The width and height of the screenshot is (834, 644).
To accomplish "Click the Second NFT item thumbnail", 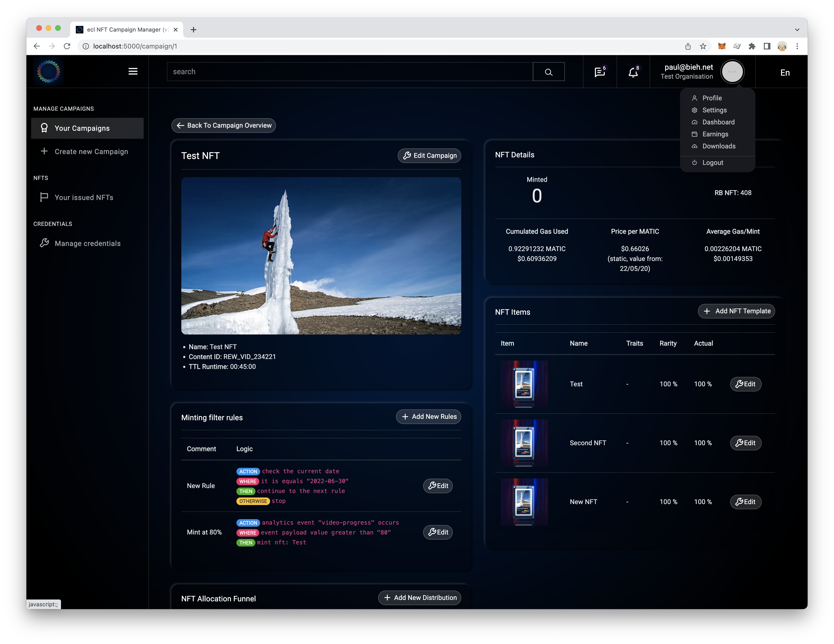I will [524, 443].
